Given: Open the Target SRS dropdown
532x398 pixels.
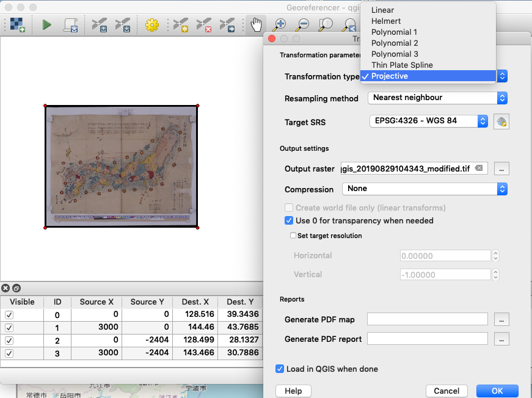Looking at the screenshot, I should click(x=429, y=121).
